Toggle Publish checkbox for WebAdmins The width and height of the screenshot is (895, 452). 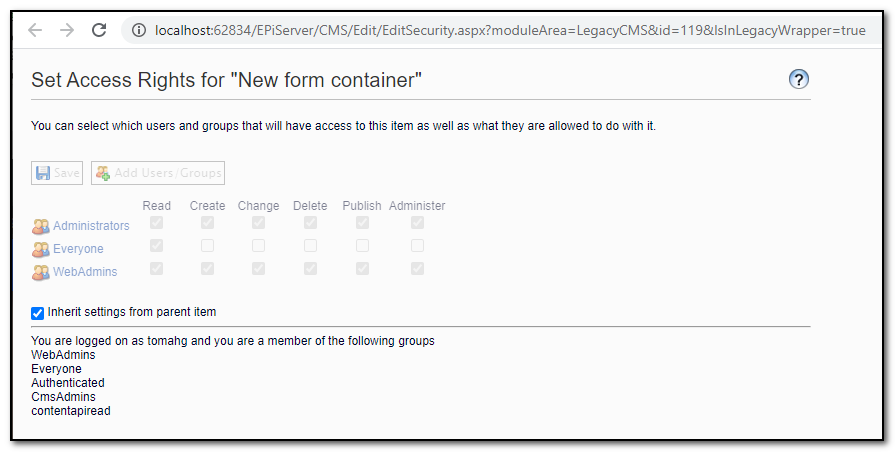coord(362,268)
